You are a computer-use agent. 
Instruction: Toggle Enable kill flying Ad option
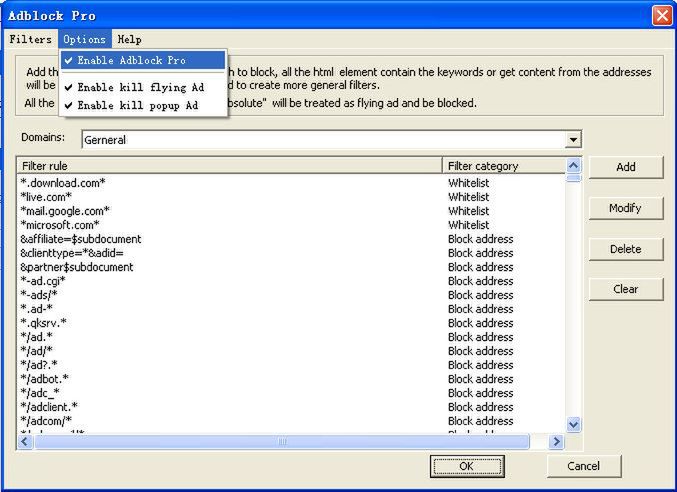143,87
